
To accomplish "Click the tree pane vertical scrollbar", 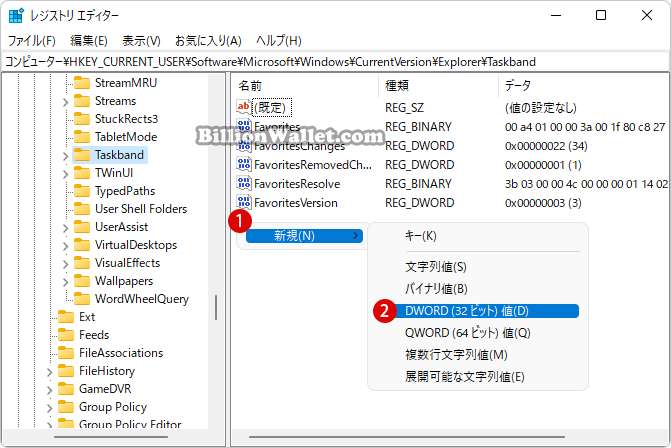I will [216, 307].
